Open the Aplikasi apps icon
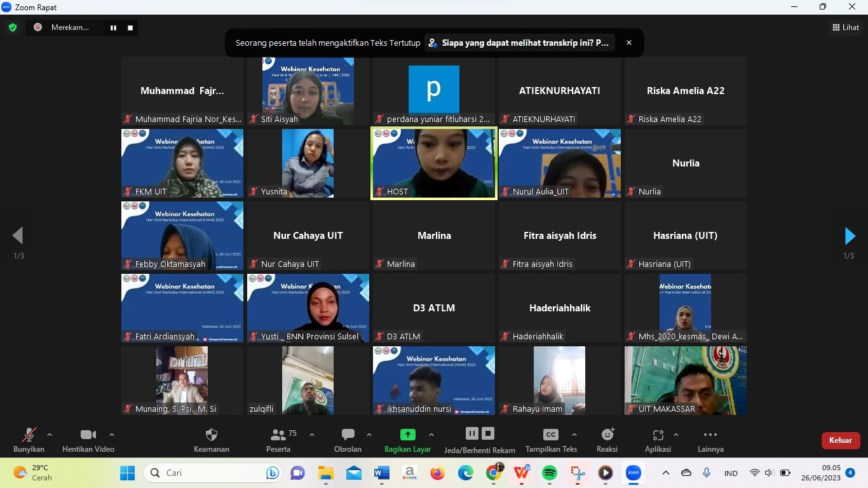 [658, 435]
